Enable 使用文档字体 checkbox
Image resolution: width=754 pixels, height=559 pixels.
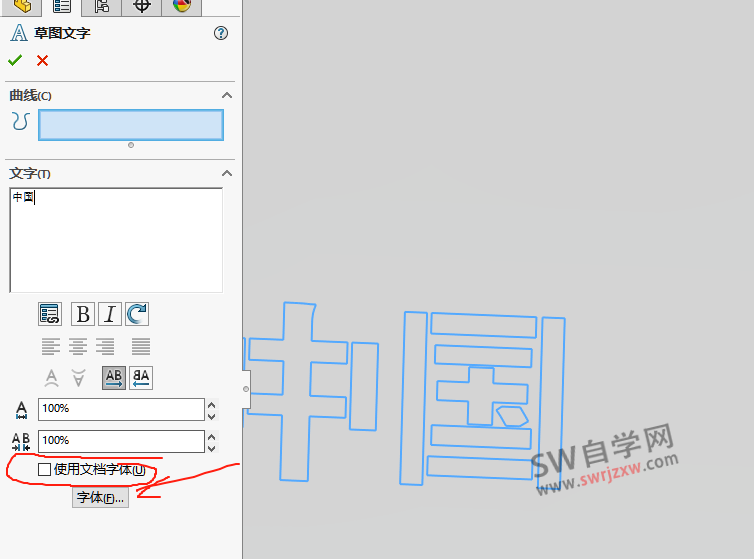click(x=44, y=470)
